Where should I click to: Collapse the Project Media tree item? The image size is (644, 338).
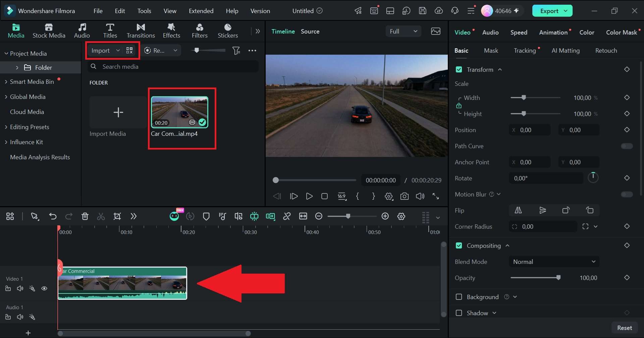click(x=6, y=54)
